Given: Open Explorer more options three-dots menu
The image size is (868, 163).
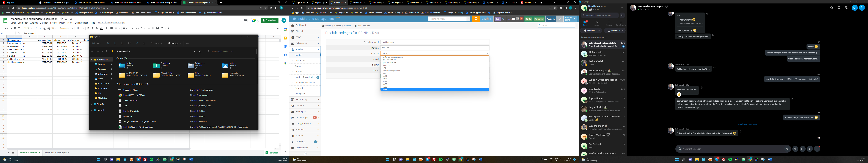Looking at the screenshot, I should [187, 43].
